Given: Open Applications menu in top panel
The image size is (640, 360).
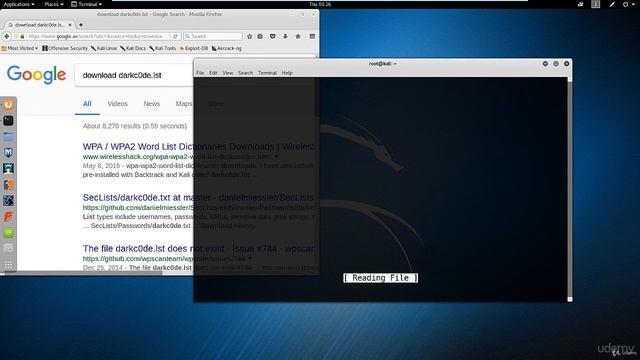Looking at the screenshot, I should [x=19, y=4].
